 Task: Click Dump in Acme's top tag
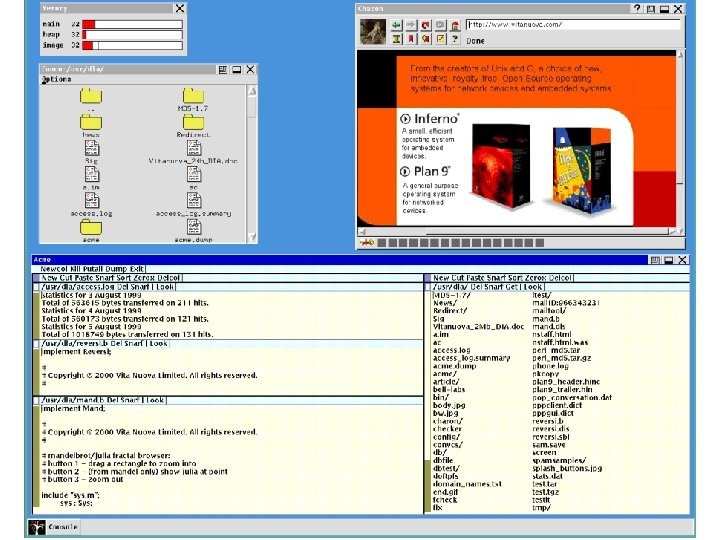117,269
